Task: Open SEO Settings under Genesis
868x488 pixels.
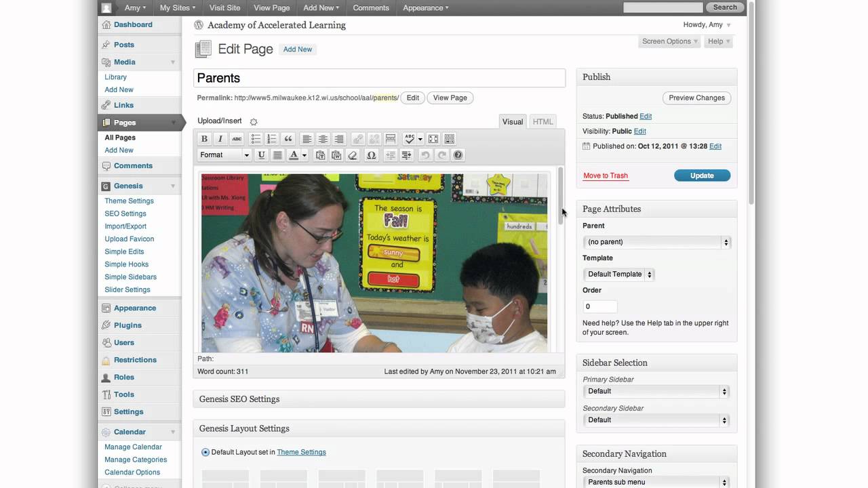Action: coord(125,213)
